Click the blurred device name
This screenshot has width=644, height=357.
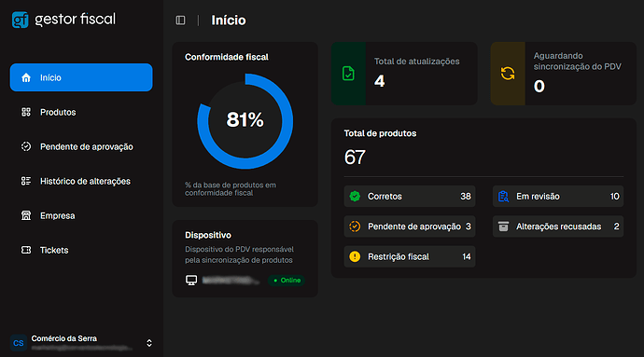point(231,281)
